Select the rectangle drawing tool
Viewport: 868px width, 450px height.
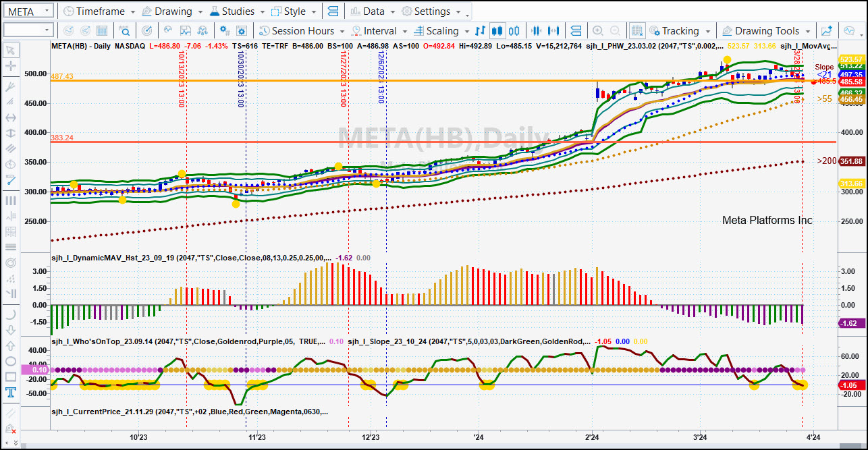click(x=11, y=376)
